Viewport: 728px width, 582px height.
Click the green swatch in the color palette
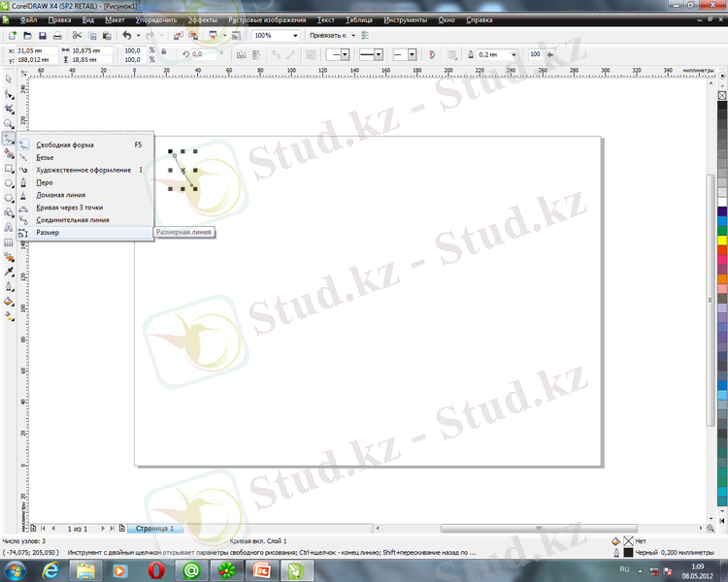coord(722,230)
